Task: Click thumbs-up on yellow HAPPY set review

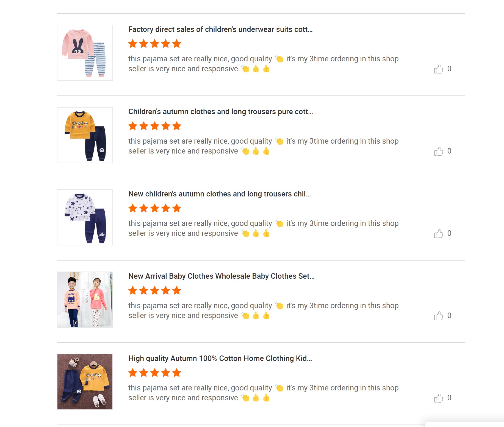Action: (x=438, y=151)
